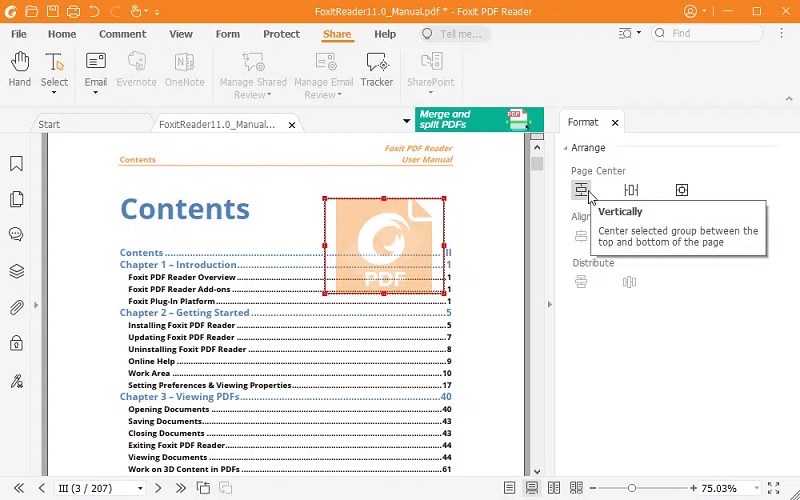
Task: Click the Merge and split PDFs banner
Action: coord(479,119)
